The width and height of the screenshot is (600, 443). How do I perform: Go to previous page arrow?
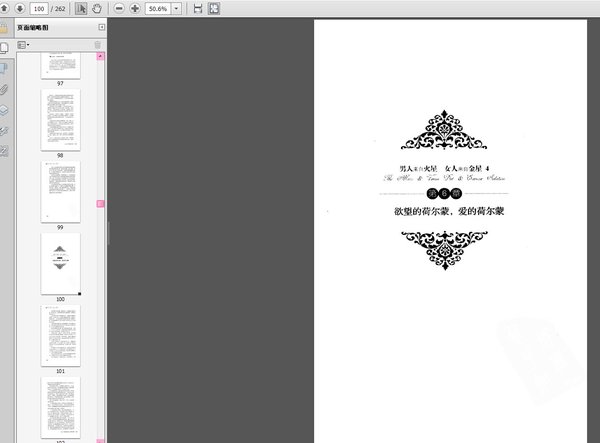4,8
